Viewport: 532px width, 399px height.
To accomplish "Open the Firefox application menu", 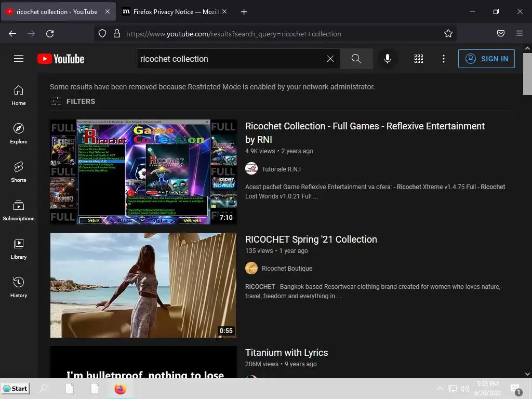I will (520, 33).
